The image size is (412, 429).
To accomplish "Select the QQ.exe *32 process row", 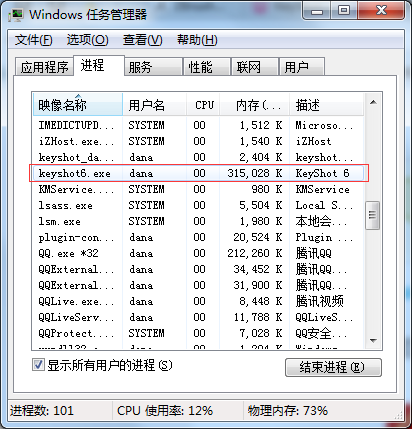I will [x=198, y=253].
